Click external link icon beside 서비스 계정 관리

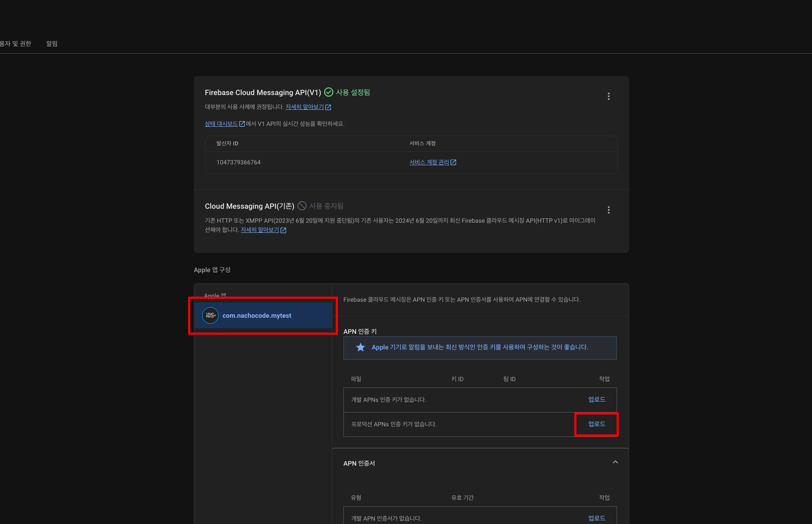(453, 162)
